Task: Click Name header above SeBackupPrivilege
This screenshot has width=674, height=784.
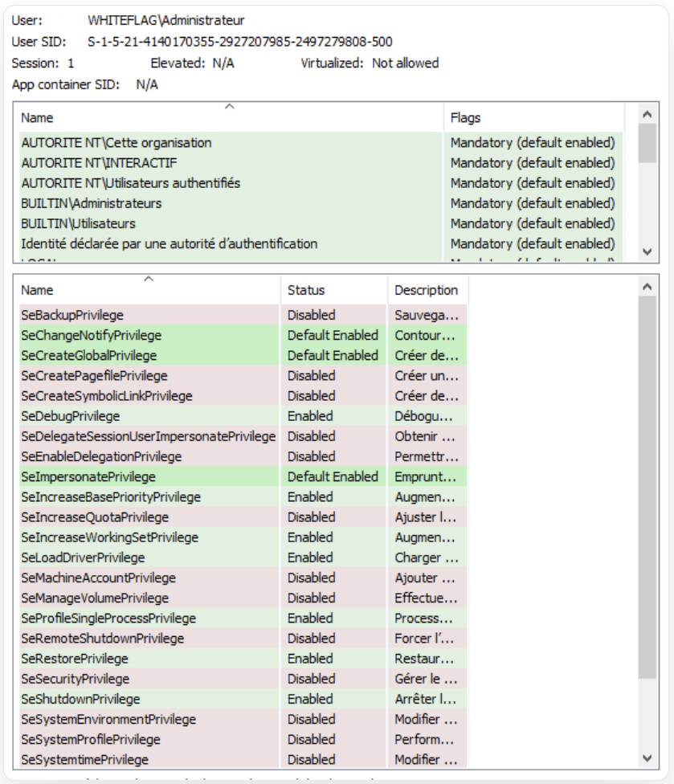Action: coord(37,290)
